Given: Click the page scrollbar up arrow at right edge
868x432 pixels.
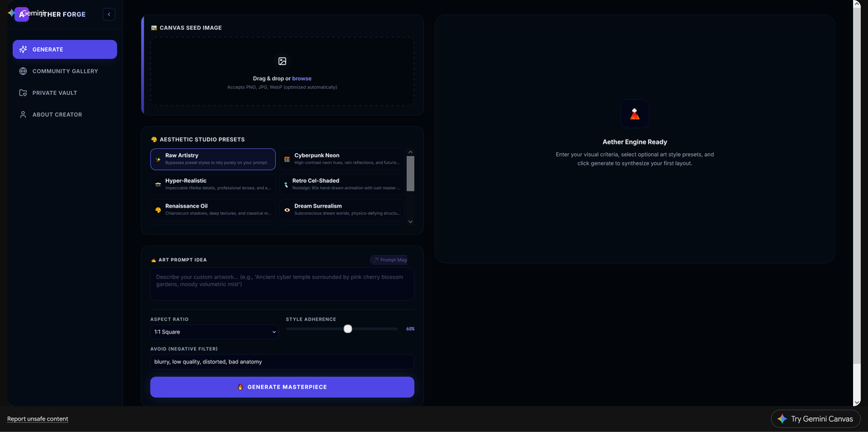Looking at the screenshot, I should [856, 4].
